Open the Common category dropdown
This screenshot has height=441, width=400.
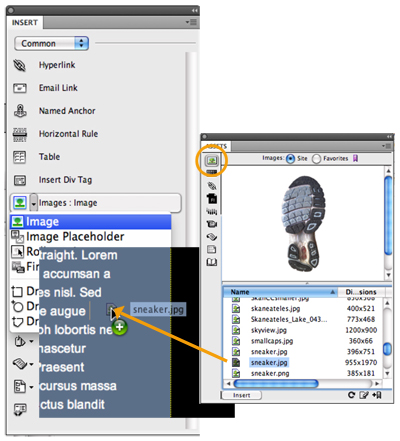pos(51,43)
